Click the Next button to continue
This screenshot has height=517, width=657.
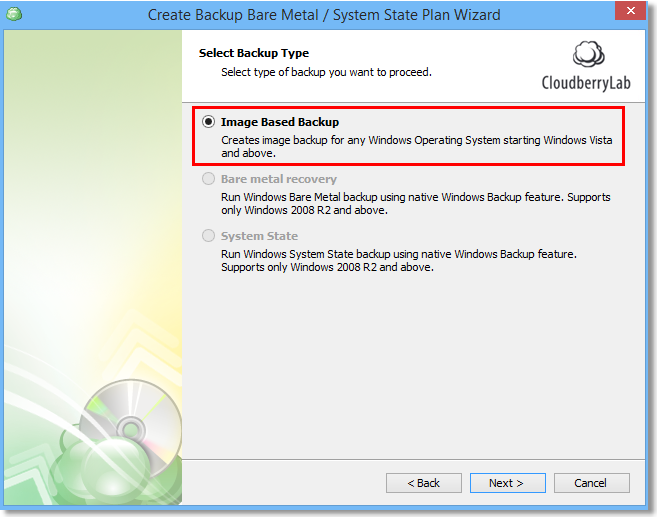(x=507, y=483)
